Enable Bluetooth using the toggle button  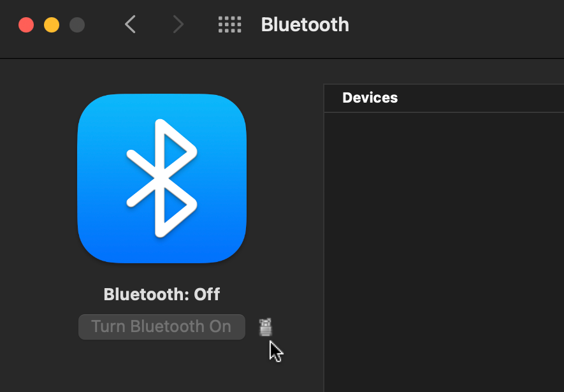(162, 327)
